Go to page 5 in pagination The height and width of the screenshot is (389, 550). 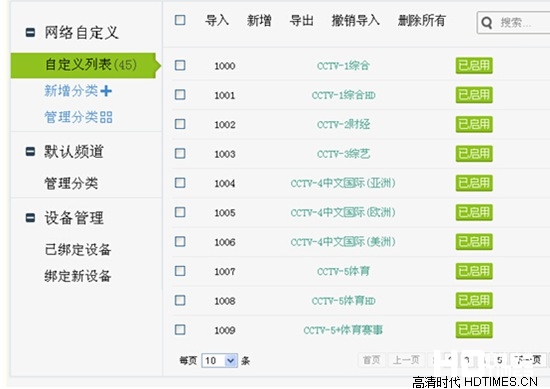click(x=499, y=360)
